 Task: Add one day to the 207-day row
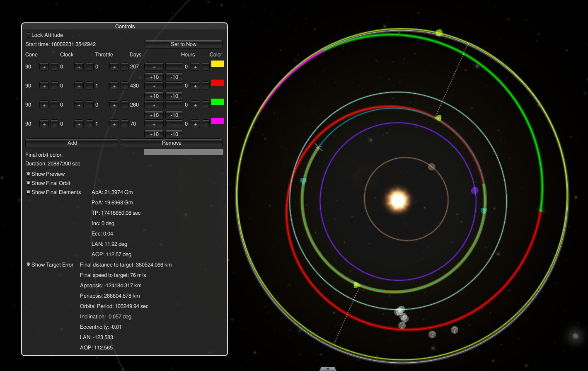(154, 67)
